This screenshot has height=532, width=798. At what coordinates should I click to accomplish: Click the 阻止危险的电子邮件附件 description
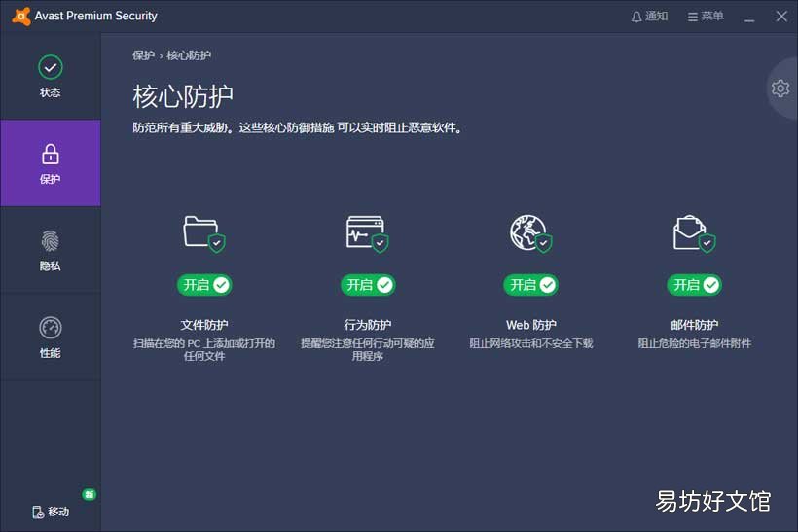[x=694, y=344]
